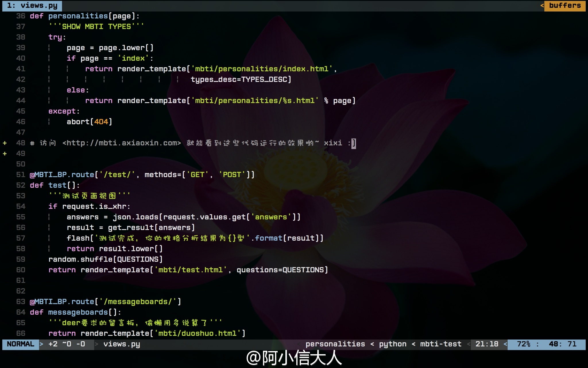The width and height of the screenshot is (588, 368).
Task: Select the views.py buffer tab
Action: pos(32,5)
